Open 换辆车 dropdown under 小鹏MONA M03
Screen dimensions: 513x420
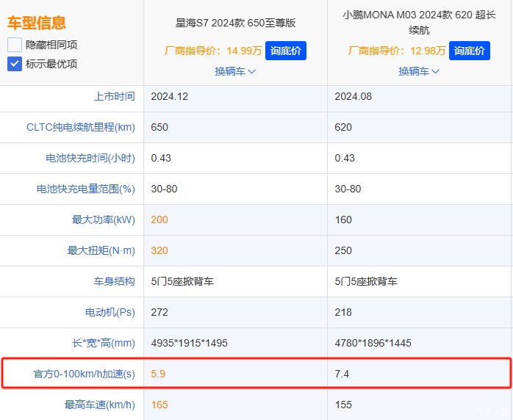419,71
